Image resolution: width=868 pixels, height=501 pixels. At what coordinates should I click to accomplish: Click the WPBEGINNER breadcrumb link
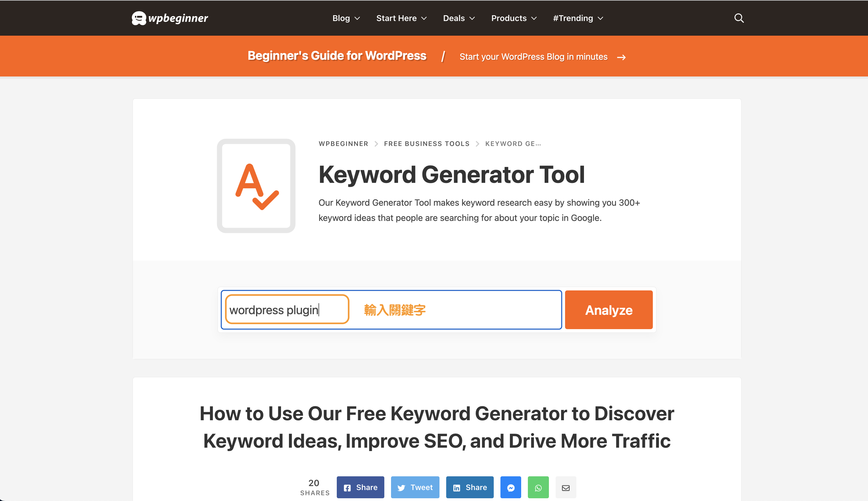point(343,143)
